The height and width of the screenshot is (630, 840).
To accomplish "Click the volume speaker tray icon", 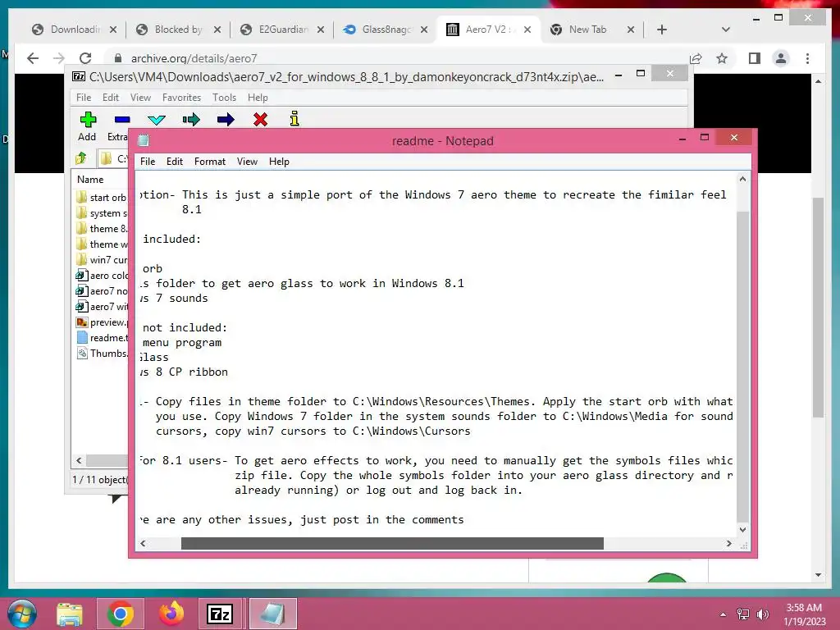I will (x=762, y=614).
